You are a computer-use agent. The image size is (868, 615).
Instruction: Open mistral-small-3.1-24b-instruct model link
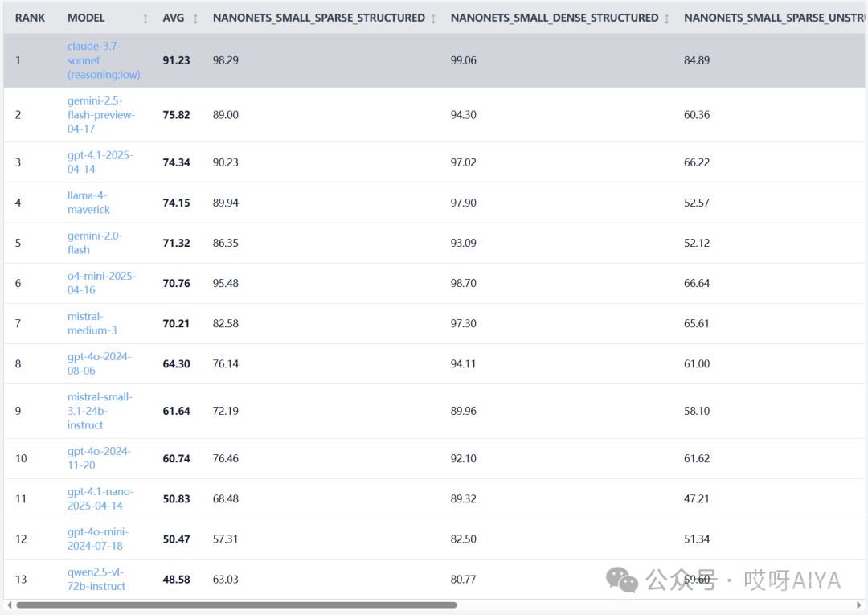pos(100,411)
